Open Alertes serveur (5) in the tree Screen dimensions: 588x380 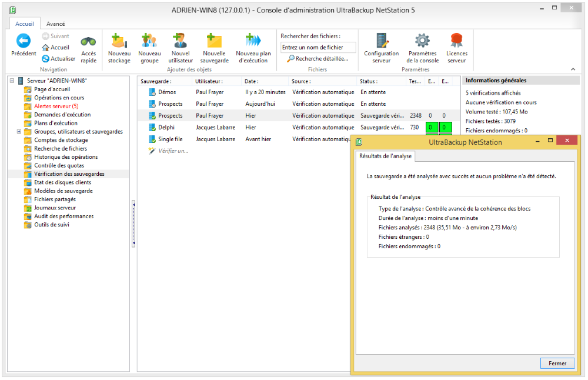point(56,106)
